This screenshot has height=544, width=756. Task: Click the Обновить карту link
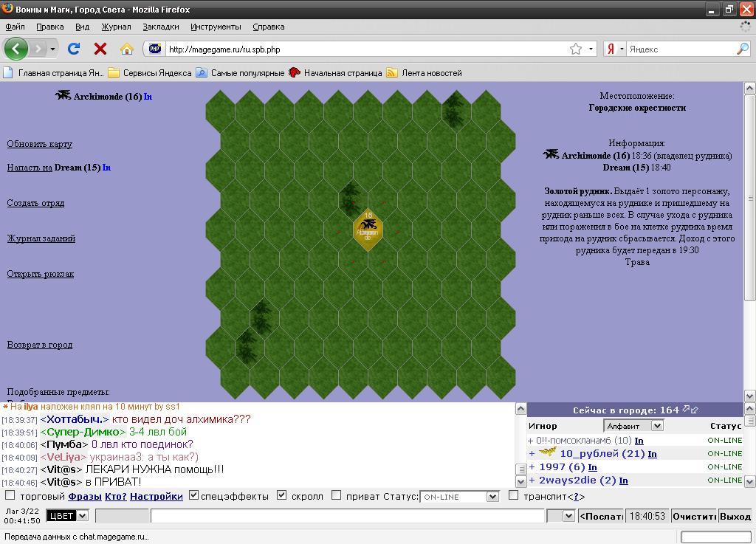point(40,144)
